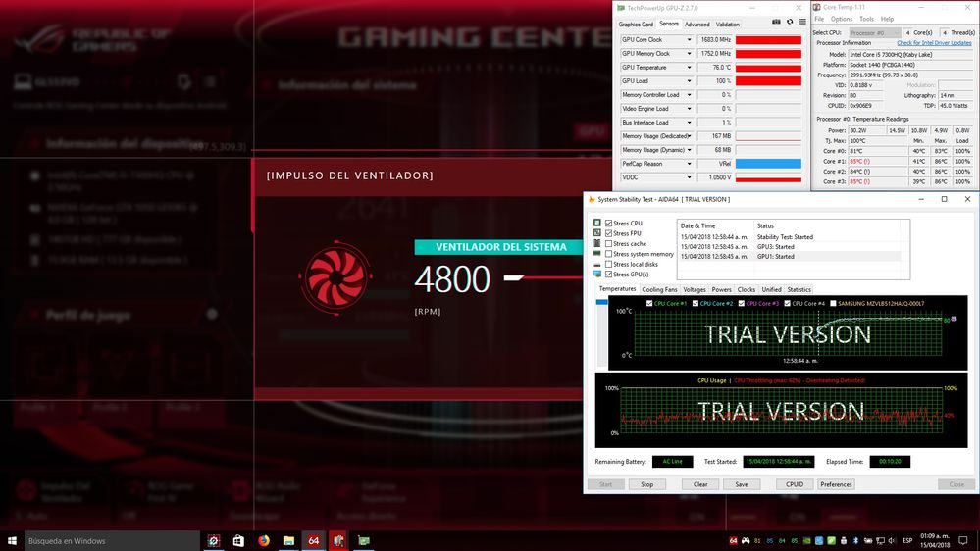This screenshot has width=980, height=551.
Task: Switch to GPU-Z Advanced tab
Action: [696, 25]
